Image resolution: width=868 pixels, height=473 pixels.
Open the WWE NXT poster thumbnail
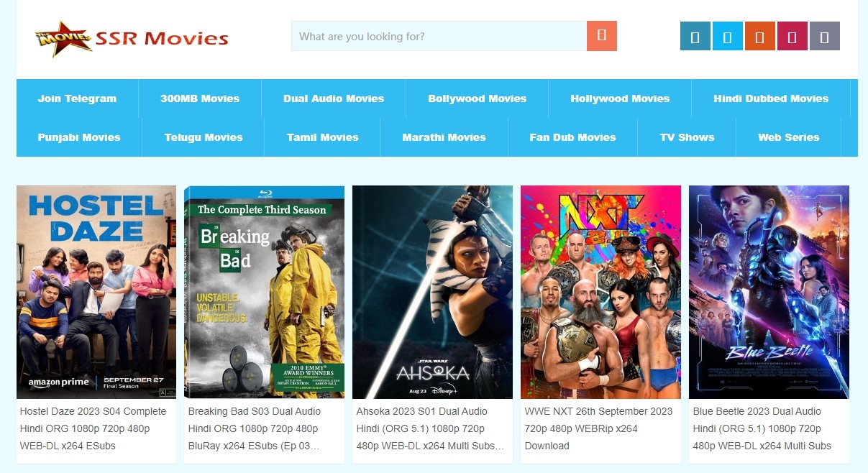(600, 292)
